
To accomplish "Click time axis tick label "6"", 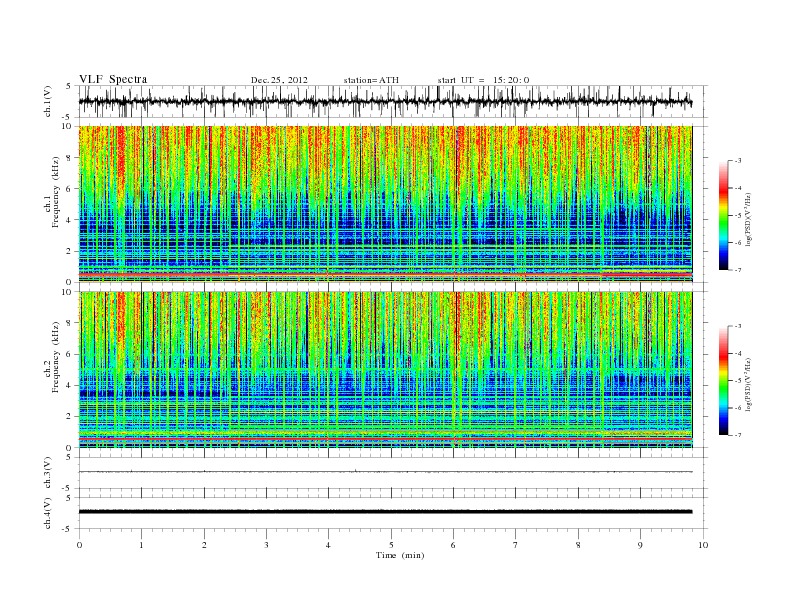I will click(453, 545).
